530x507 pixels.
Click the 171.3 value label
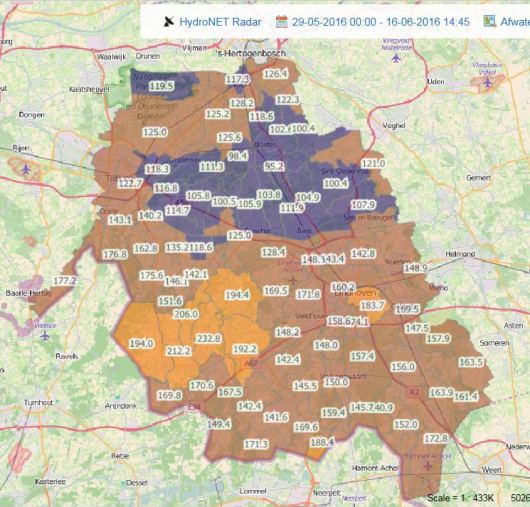(256, 444)
